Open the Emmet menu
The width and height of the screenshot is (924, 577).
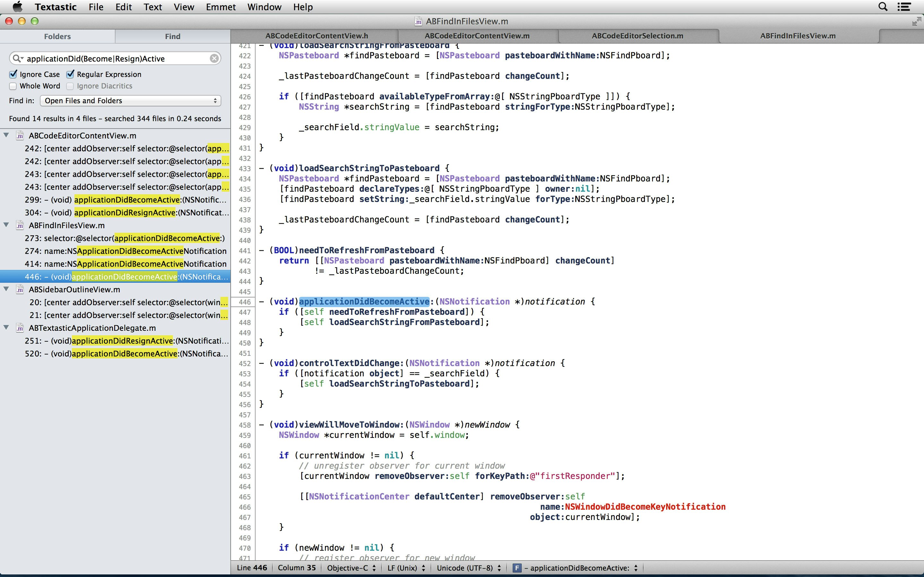pyautogui.click(x=221, y=7)
